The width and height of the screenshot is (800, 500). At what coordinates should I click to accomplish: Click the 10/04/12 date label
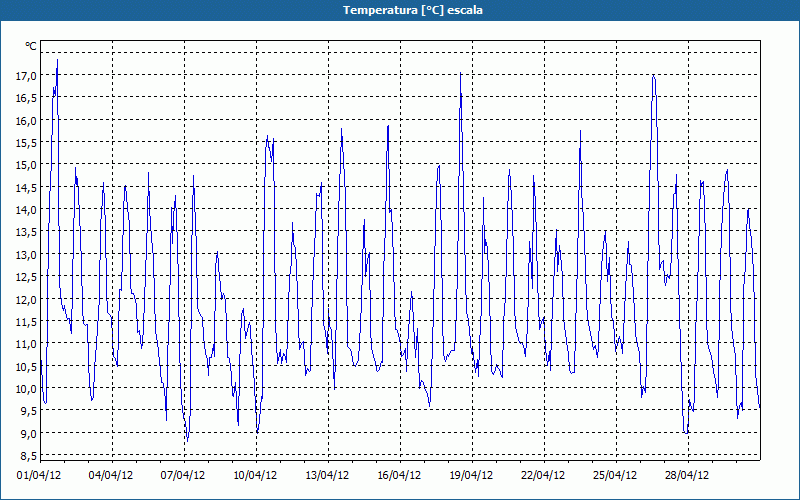coord(255,475)
